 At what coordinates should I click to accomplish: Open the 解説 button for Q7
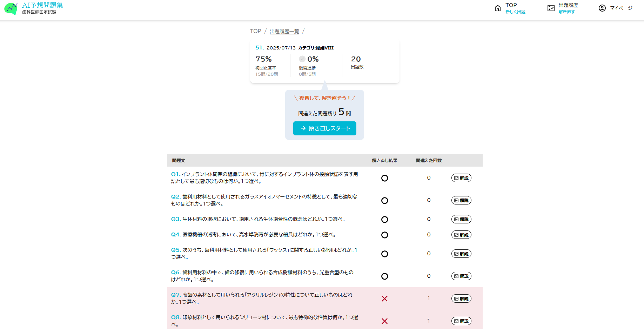coord(461,298)
